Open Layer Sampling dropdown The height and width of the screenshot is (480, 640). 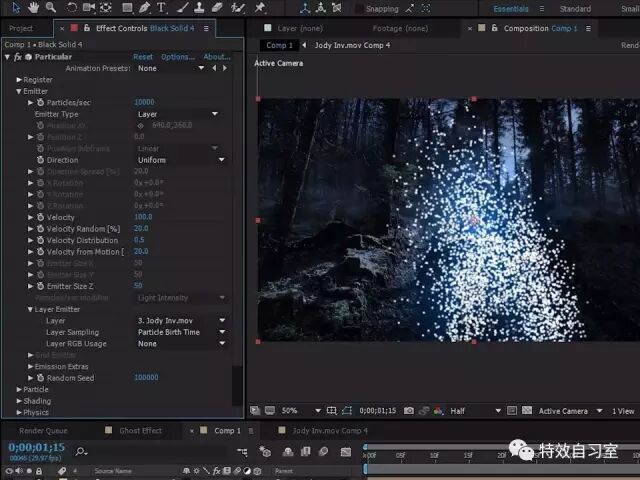click(x=181, y=332)
